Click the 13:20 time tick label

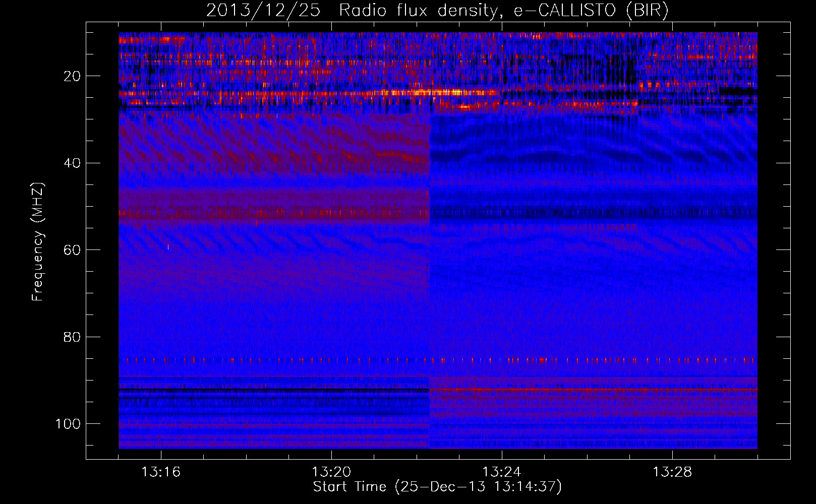[x=331, y=472]
